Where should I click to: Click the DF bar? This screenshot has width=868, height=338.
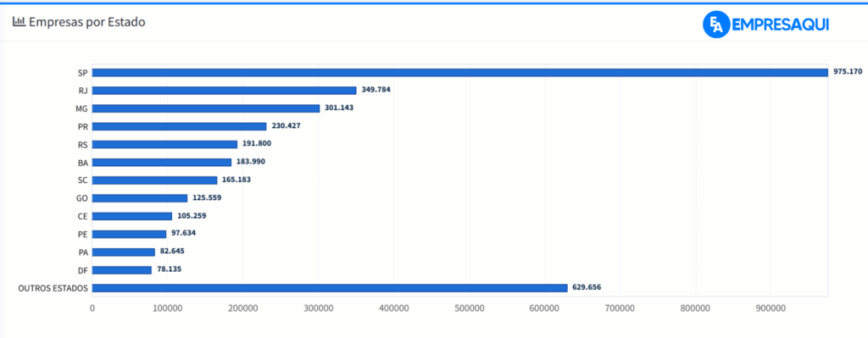point(122,270)
